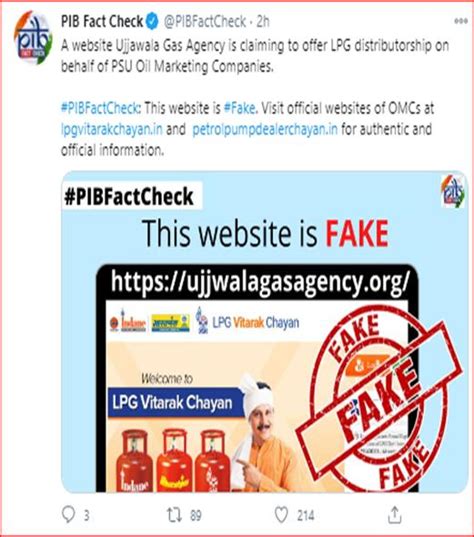Image resolution: width=474 pixels, height=537 pixels.
Task: Open the three-dot more options menu
Action: click(461, 21)
